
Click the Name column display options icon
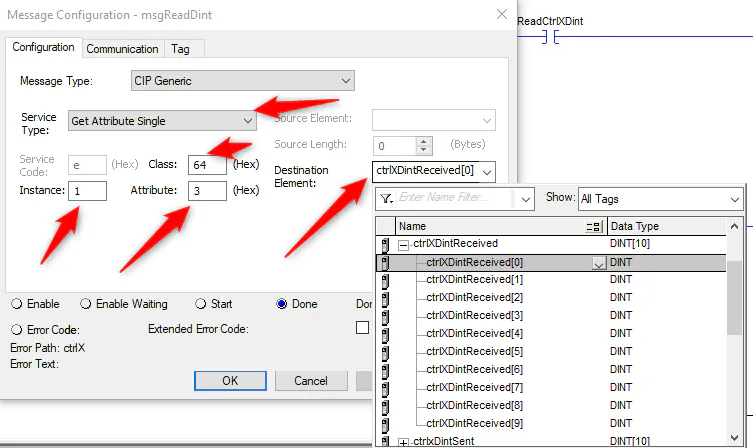[x=594, y=227]
